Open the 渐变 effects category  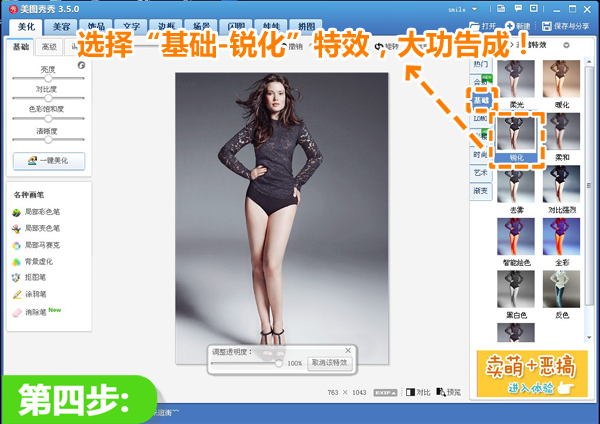coord(480,191)
